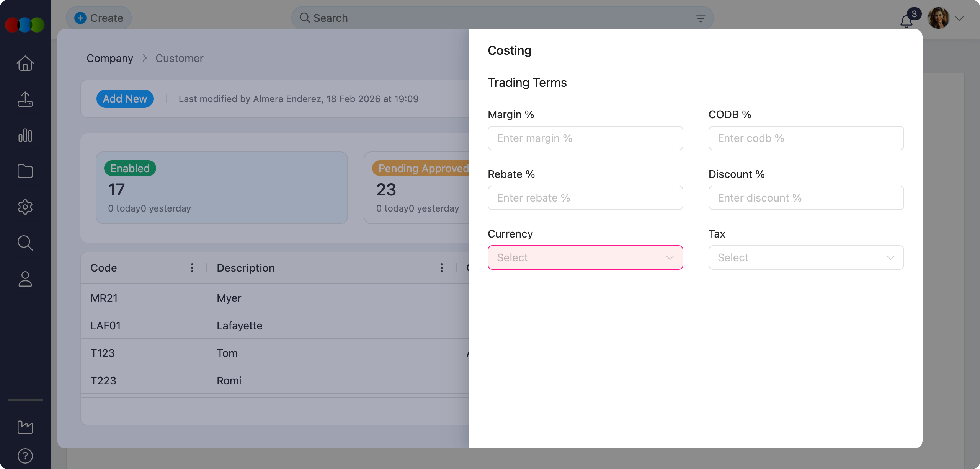Click the Company breadcrumb link
Viewport: 980px width, 469px height.
tap(110, 58)
